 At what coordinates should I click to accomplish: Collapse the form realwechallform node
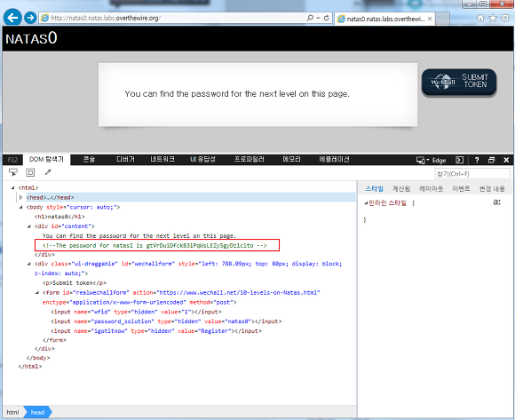36,293
